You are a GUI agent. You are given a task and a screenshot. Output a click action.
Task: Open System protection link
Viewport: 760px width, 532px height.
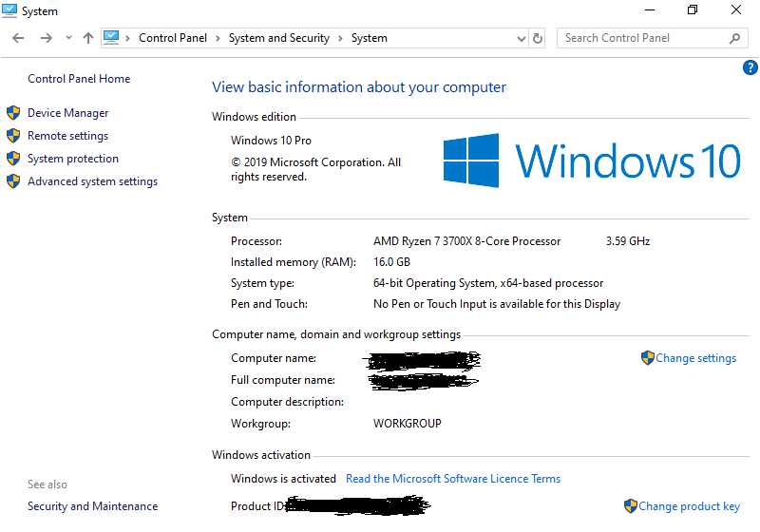73,159
